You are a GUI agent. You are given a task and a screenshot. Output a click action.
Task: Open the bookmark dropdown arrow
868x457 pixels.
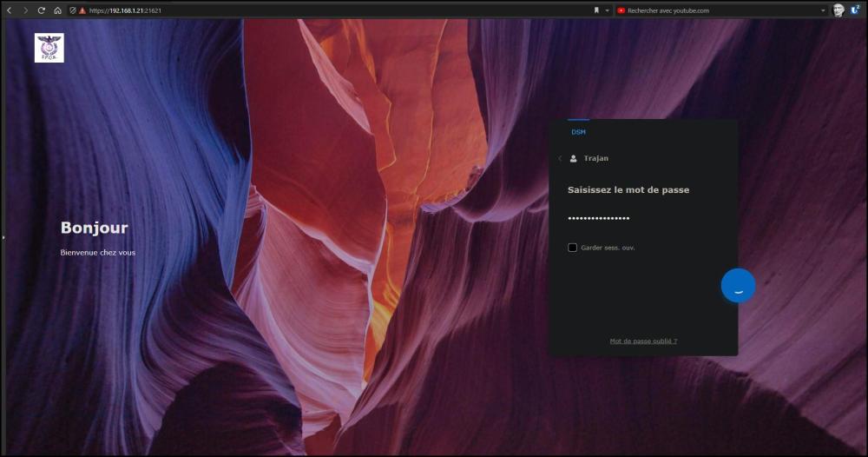[607, 10]
